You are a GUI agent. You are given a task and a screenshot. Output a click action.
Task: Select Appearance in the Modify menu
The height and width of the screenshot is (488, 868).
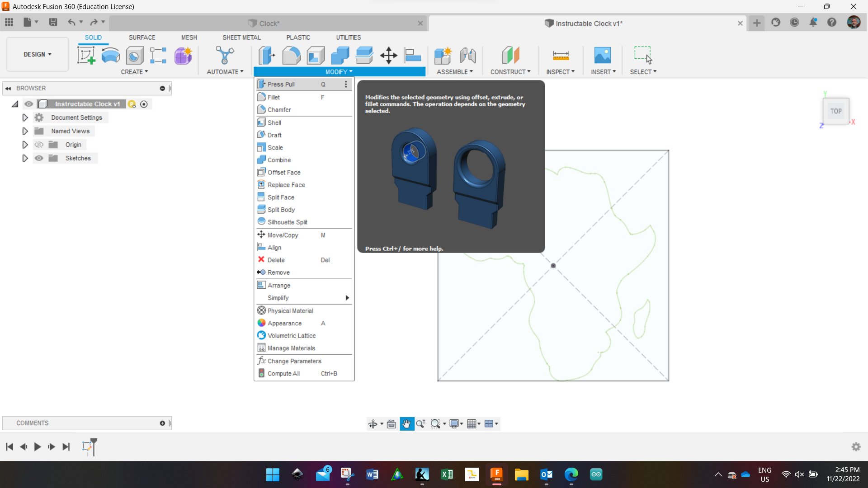[x=284, y=323]
